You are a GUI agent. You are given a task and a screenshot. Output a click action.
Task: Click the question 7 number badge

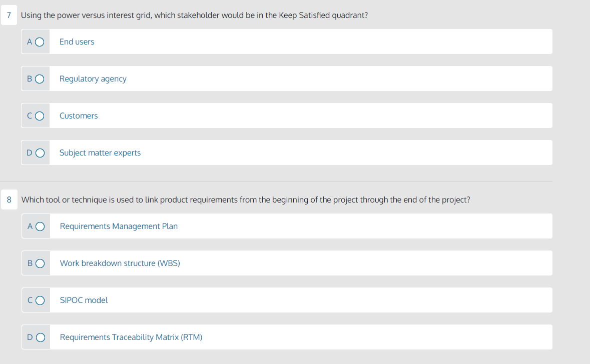pos(9,15)
